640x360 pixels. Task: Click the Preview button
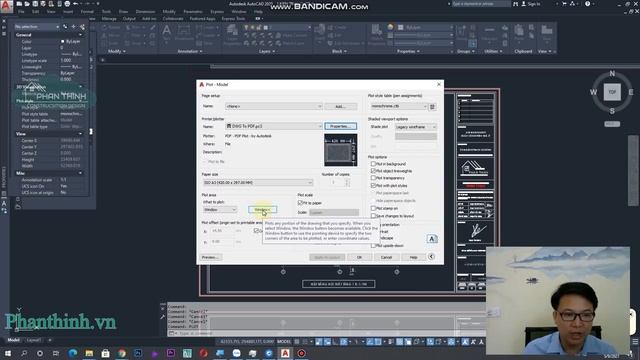click(x=211, y=257)
